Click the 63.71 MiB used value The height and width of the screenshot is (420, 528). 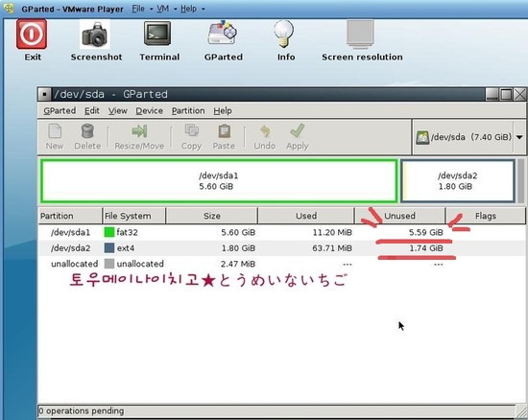pos(332,248)
